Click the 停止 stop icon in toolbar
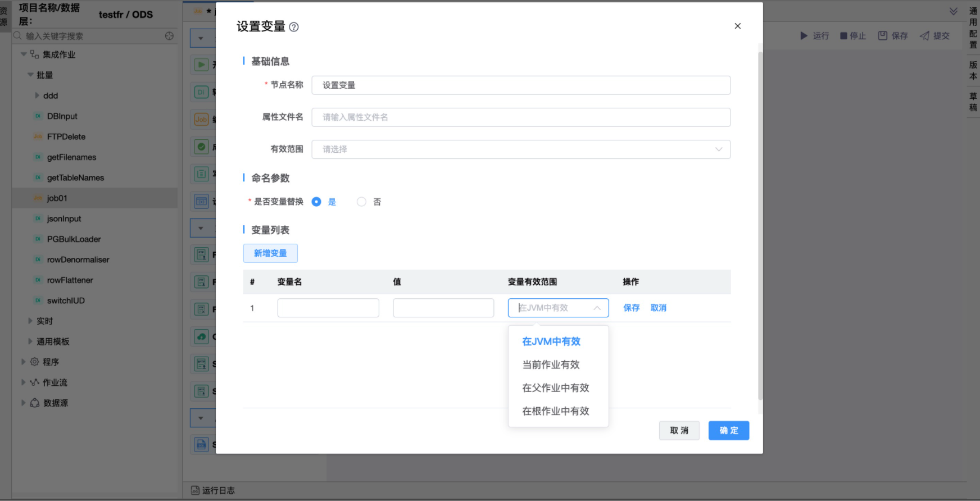This screenshot has width=980, height=501. (x=843, y=36)
